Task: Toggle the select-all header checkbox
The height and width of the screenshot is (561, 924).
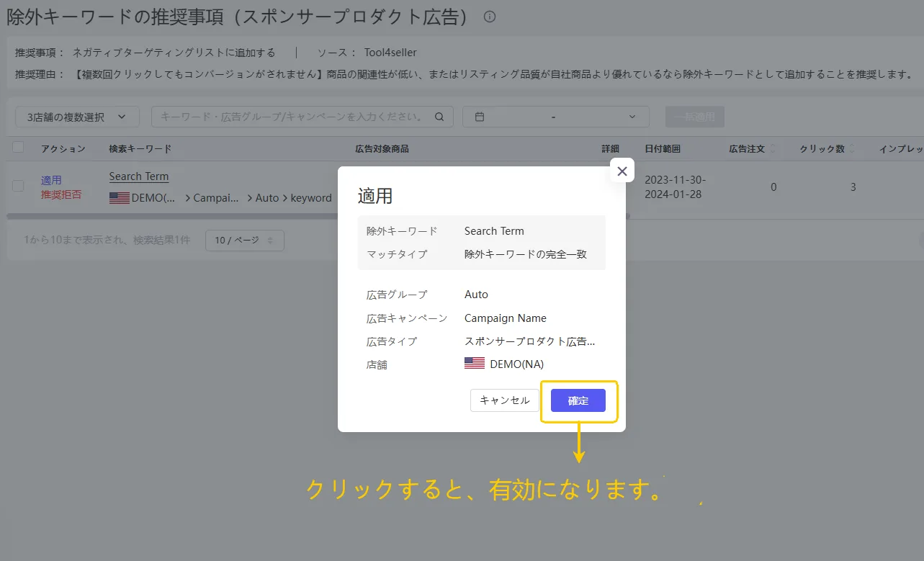Action: click(18, 148)
